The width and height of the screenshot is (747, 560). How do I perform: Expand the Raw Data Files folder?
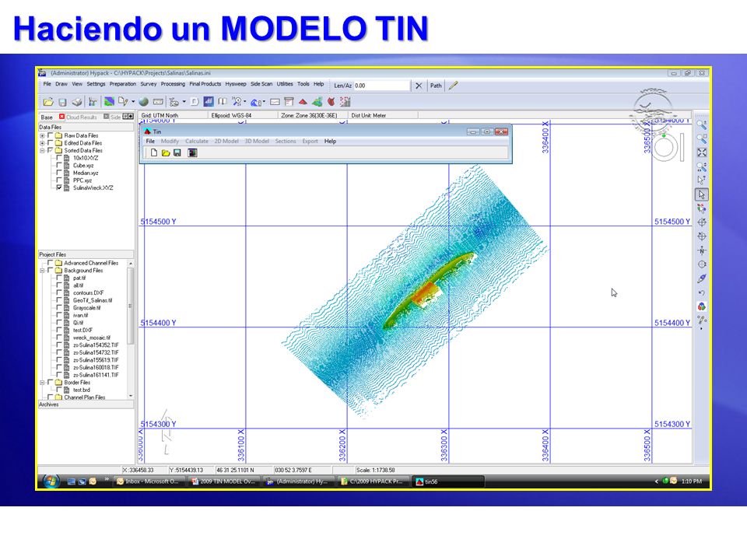pos(42,135)
